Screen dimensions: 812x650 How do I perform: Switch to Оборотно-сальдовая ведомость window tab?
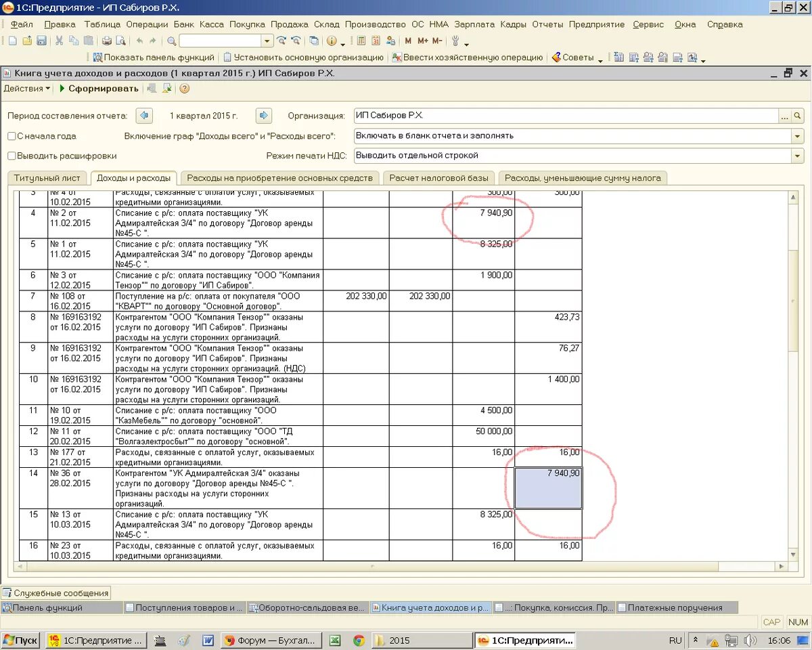click(x=307, y=608)
